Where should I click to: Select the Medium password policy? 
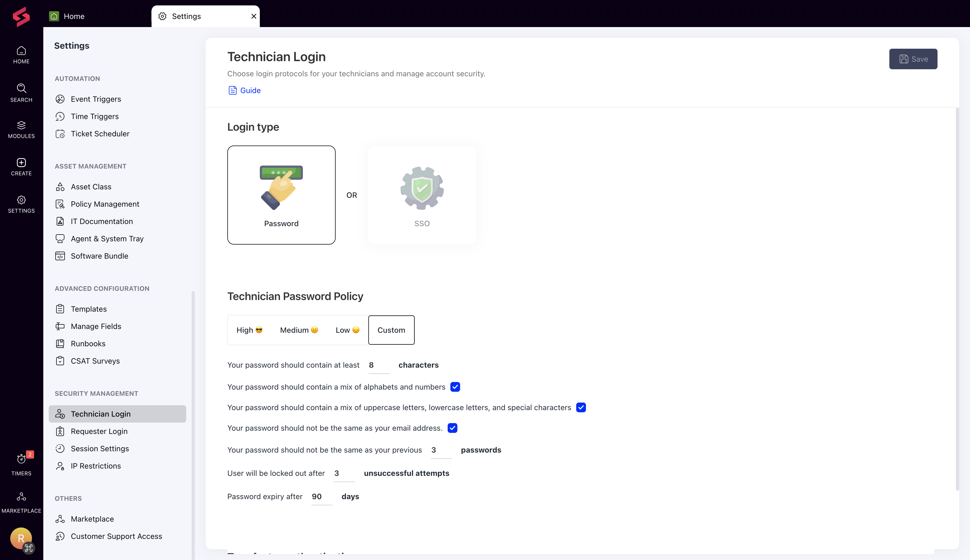[x=299, y=330]
